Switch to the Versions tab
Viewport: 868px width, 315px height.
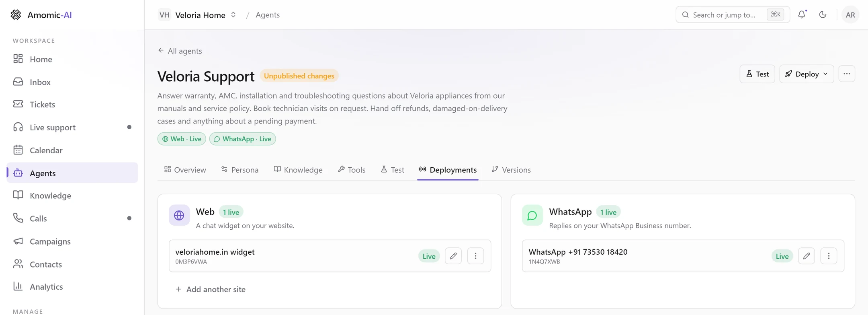[511, 170]
